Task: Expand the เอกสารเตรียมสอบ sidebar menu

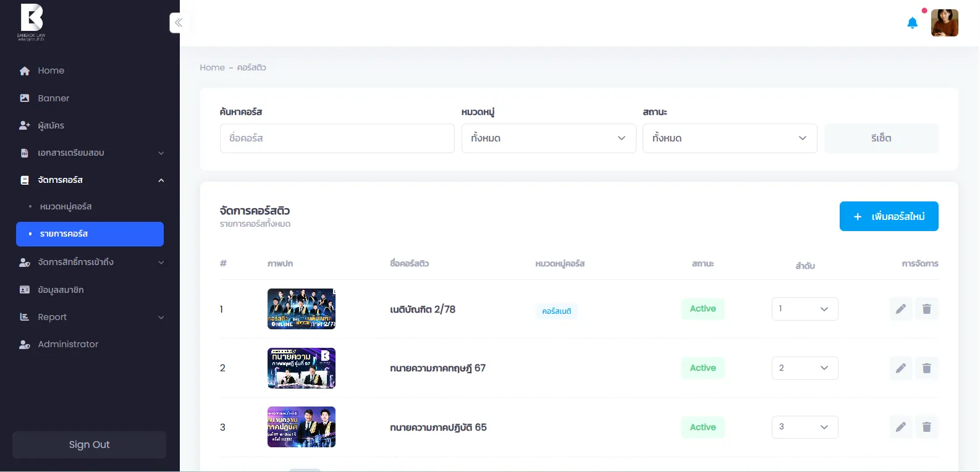Action: pyautogui.click(x=90, y=153)
